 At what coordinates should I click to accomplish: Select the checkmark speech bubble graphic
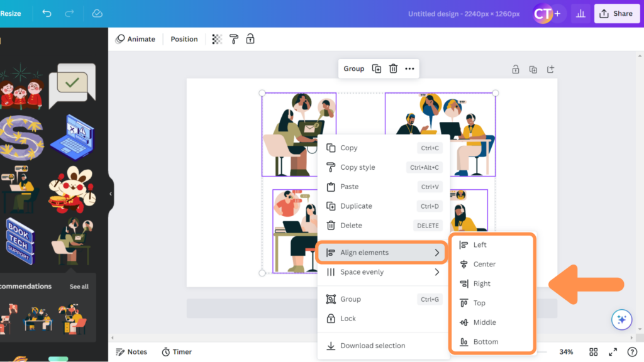[x=72, y=85]
